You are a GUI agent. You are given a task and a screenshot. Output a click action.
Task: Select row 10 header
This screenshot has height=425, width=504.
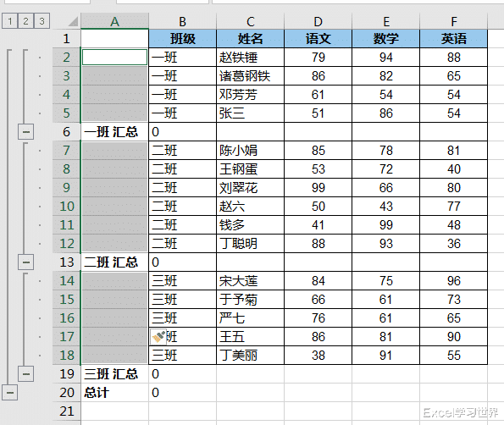[67, 207]
